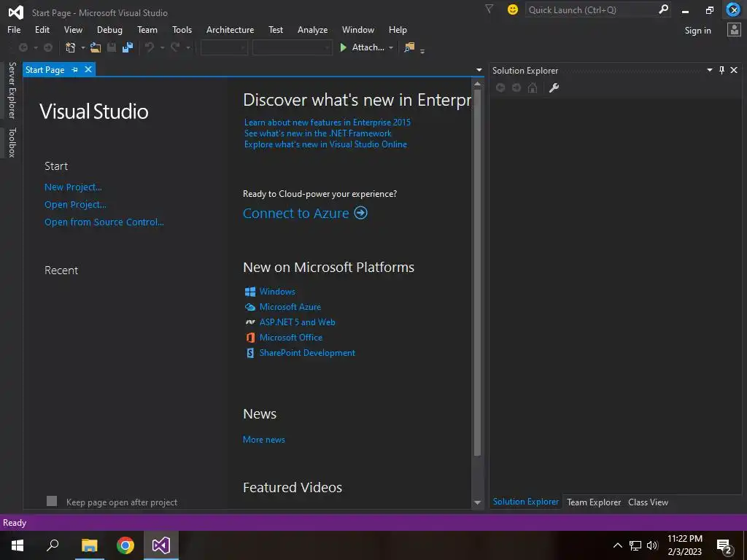Click the taskbar search magnifier icon
747x560 pixels.
coord(53,545)
